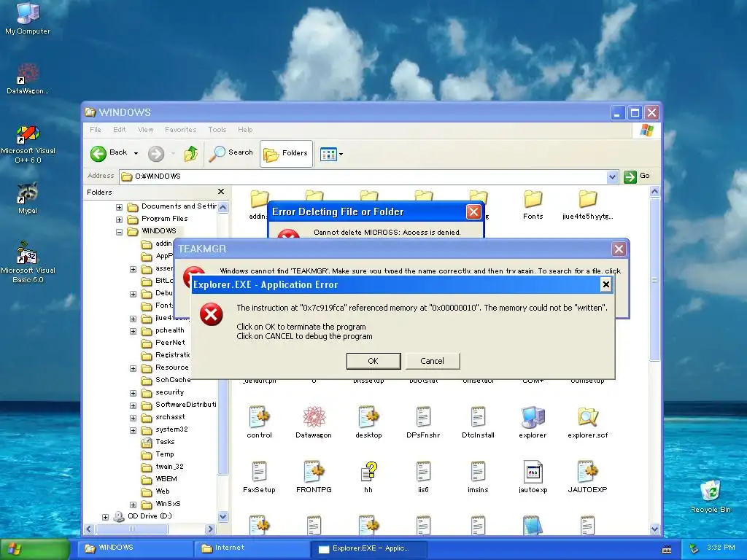Collapse the WINDOWS tree node

[119, 232]
